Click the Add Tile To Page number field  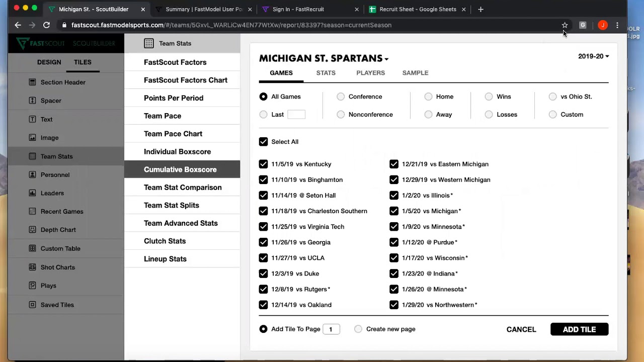point(331,329)
